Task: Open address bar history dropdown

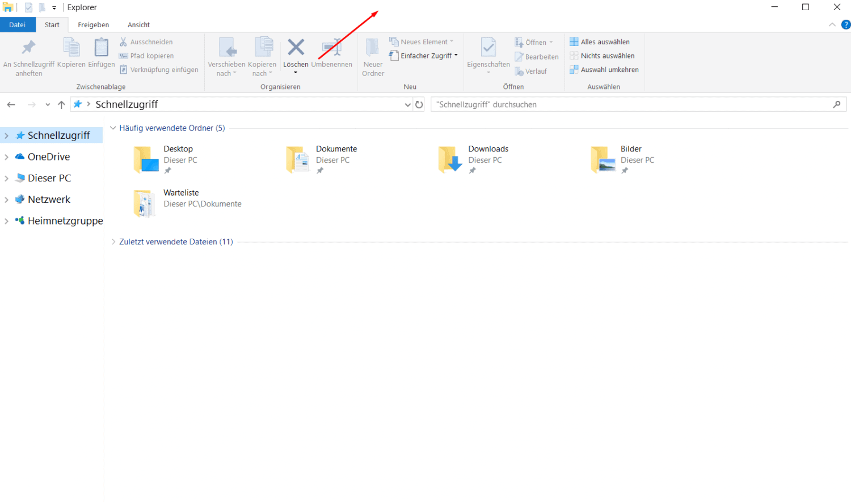Action: click(x=407, y=105)
